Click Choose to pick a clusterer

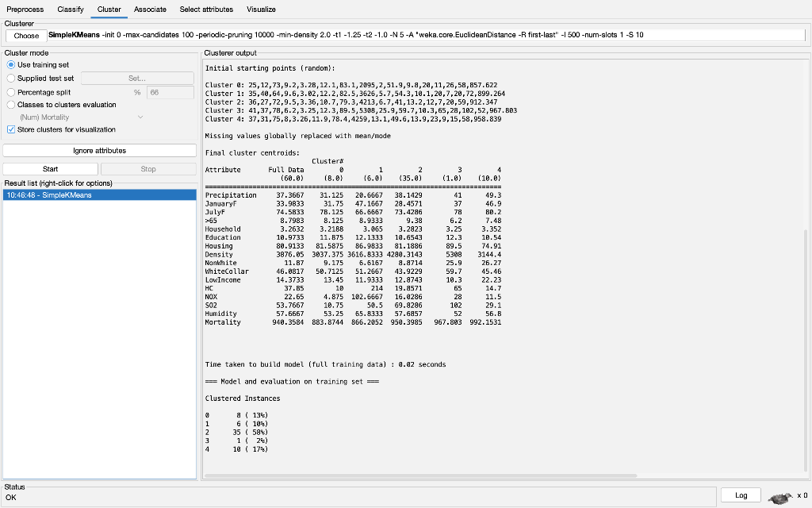(x=26, y=35)
